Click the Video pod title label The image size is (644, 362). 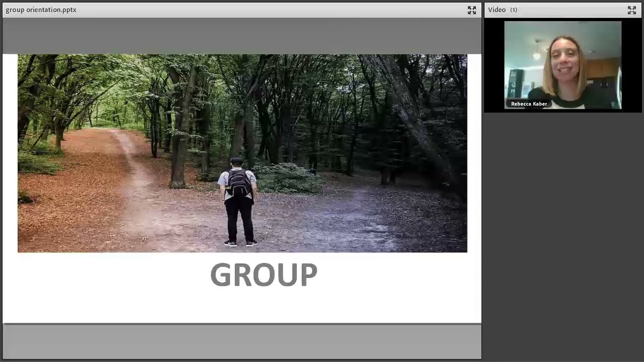[497, 10]
